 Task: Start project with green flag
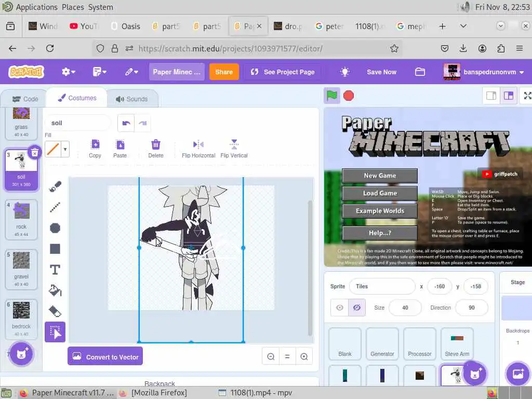332,96
